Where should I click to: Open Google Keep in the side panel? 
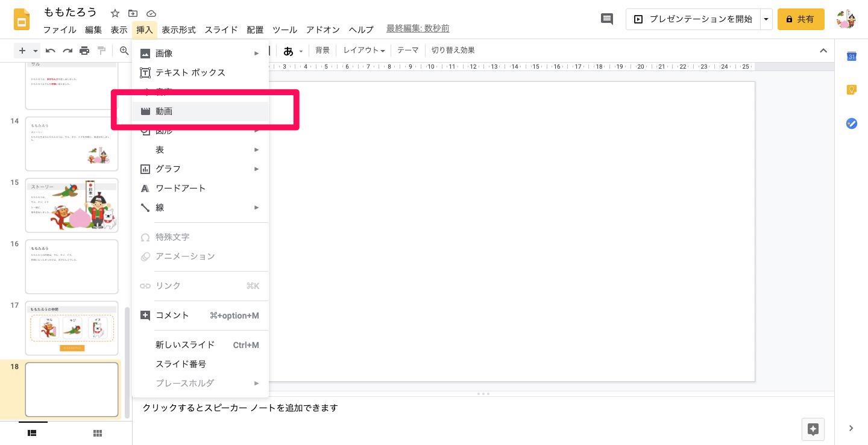coord(852,90)
